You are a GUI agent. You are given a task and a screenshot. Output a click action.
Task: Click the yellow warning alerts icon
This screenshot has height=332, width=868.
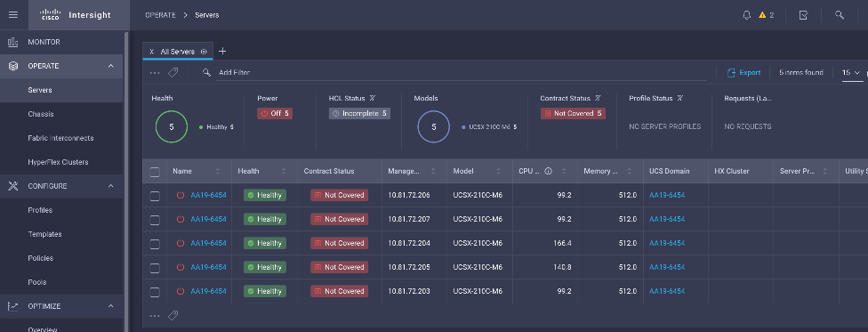pos(762,15)
